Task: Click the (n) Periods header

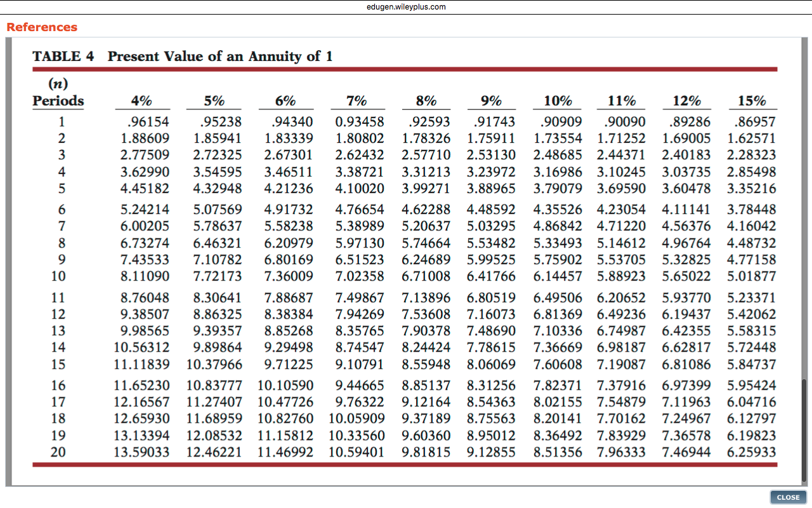Action: pos(58,92)
